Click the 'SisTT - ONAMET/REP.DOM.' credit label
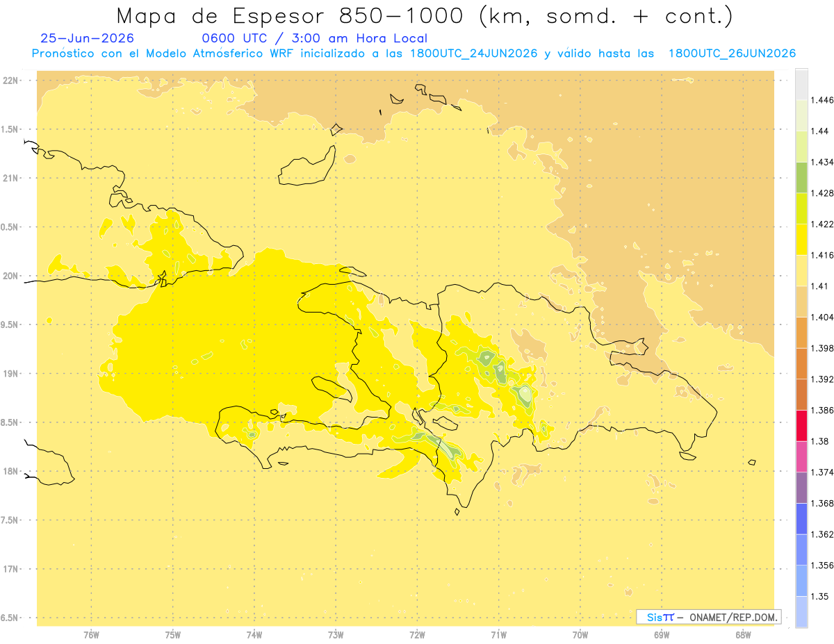 tap(708, 617)
